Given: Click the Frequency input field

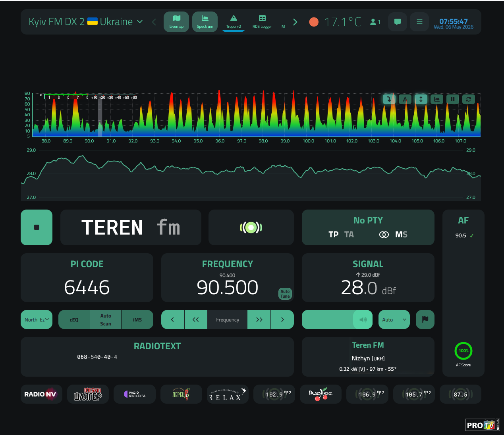Looking at the screenshot, I should click(228, 320).
